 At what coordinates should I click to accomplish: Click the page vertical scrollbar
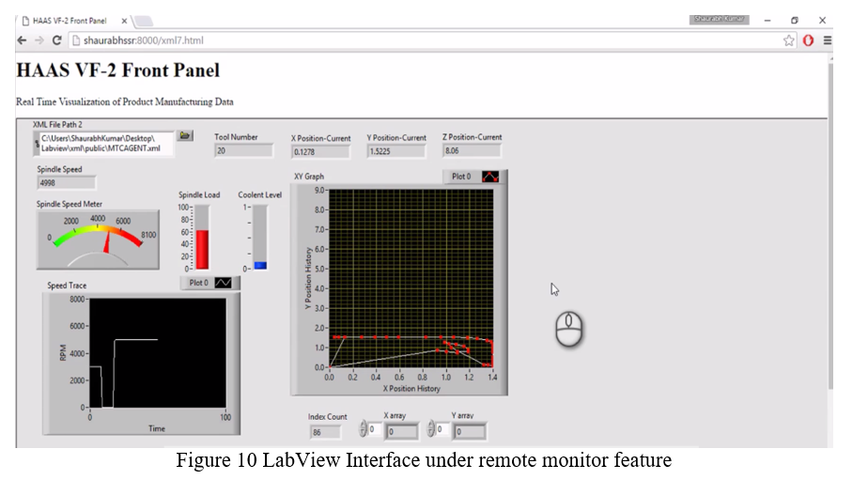pyautogui.click(x=830, y=227)
